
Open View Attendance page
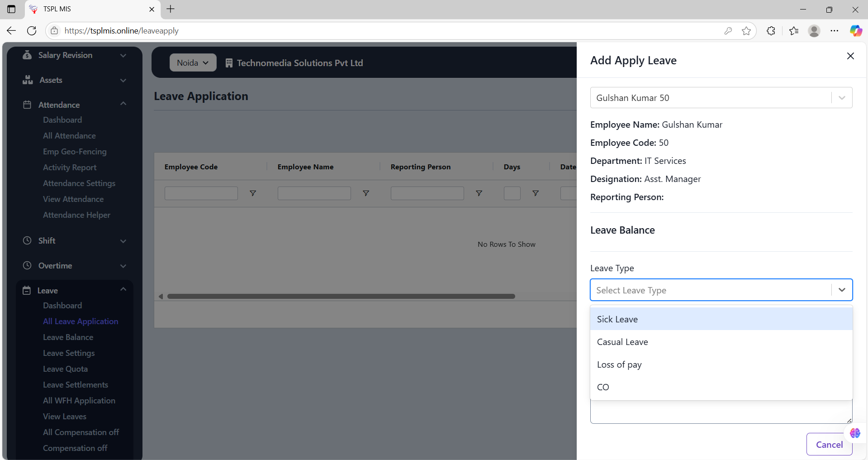73,199
